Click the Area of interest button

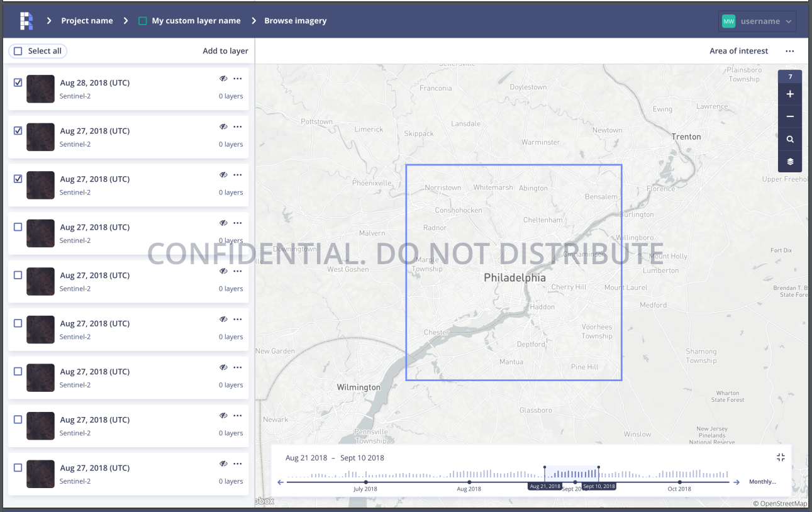(x=739, y=51)
